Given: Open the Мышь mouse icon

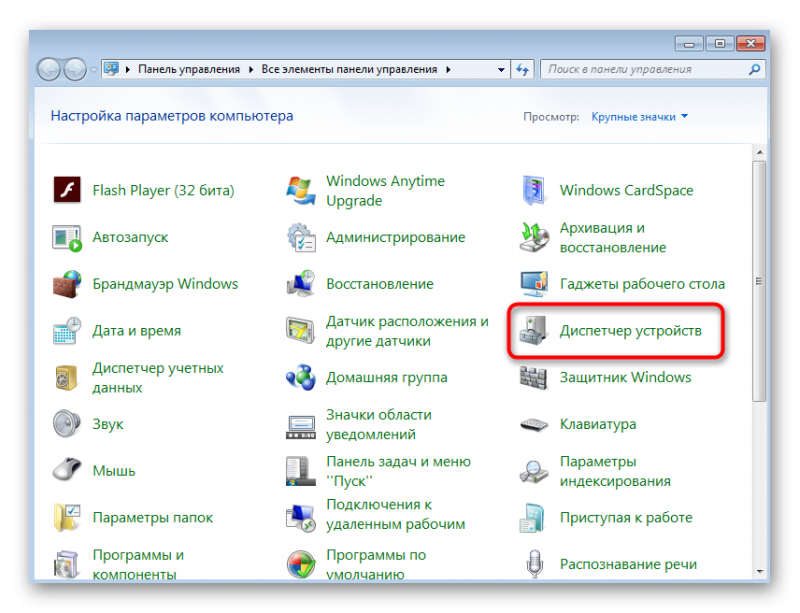Looking at the screenshot, I should click(67, 470).
